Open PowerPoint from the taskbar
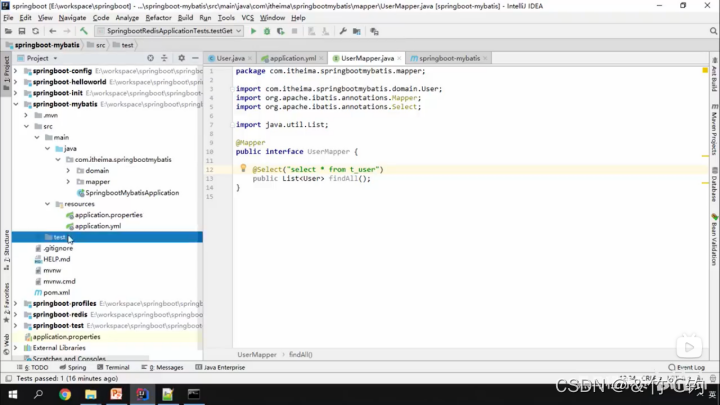The image size is (720, 405). click(116, 394)
